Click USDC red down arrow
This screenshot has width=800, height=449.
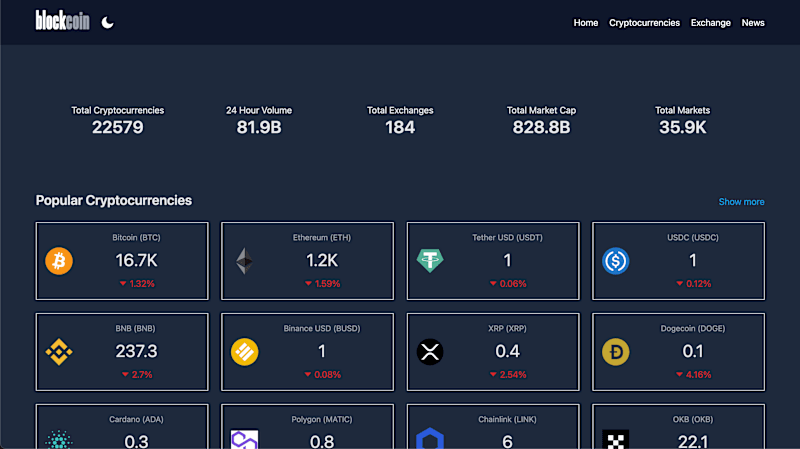tap(680, 283)
